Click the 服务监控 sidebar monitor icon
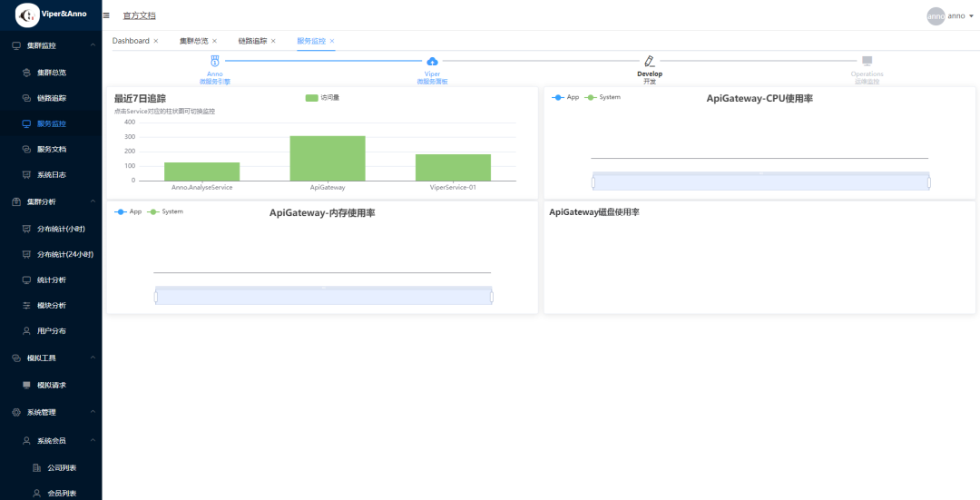The width and height of the screenshot is (980, 500). pyautogui.click(x=26, y=123)
